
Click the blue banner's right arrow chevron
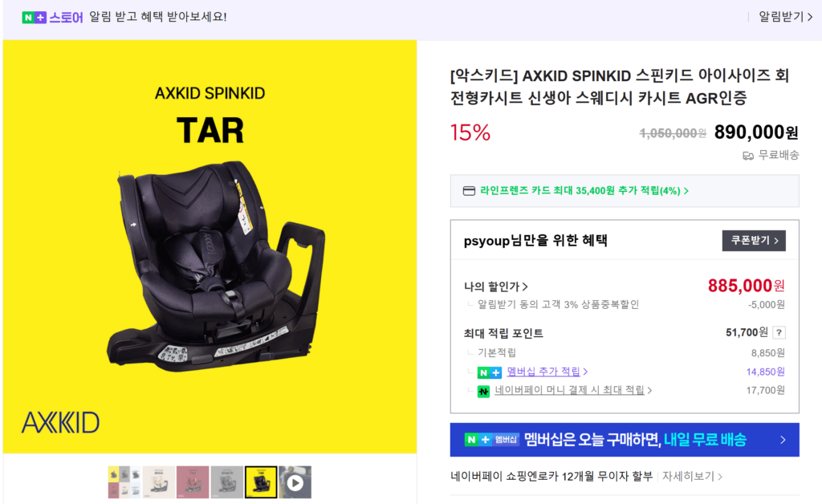coord(783,440)
